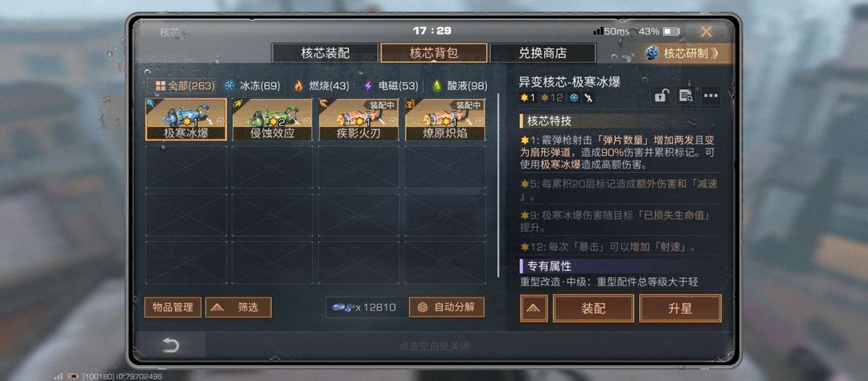
Task: Show 全部 cores filter
Action: pyautogui.click(x=184, y=86)
